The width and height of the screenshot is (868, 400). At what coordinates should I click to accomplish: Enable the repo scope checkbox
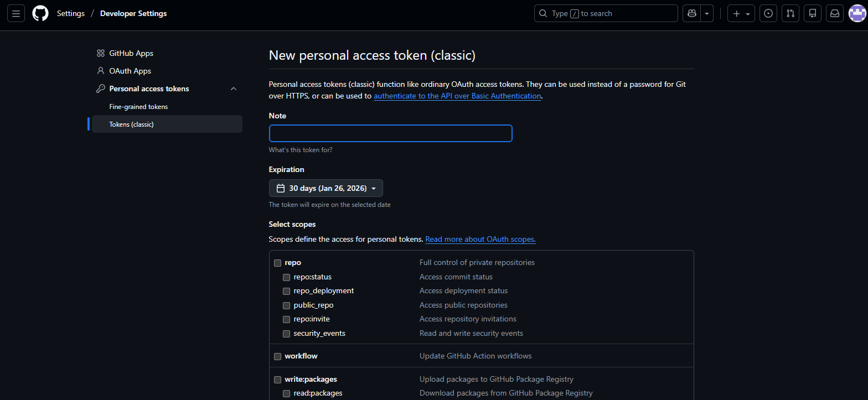278,263
